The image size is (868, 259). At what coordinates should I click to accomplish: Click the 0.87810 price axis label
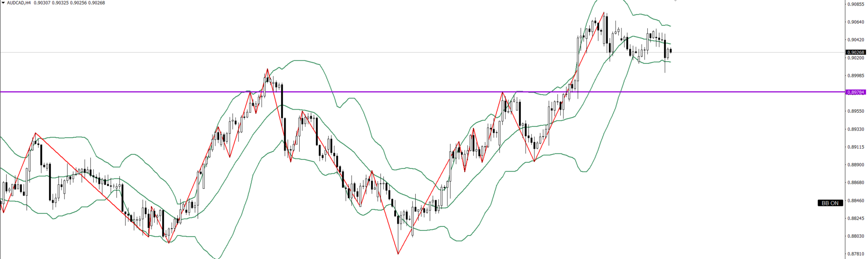pos(855,254)
